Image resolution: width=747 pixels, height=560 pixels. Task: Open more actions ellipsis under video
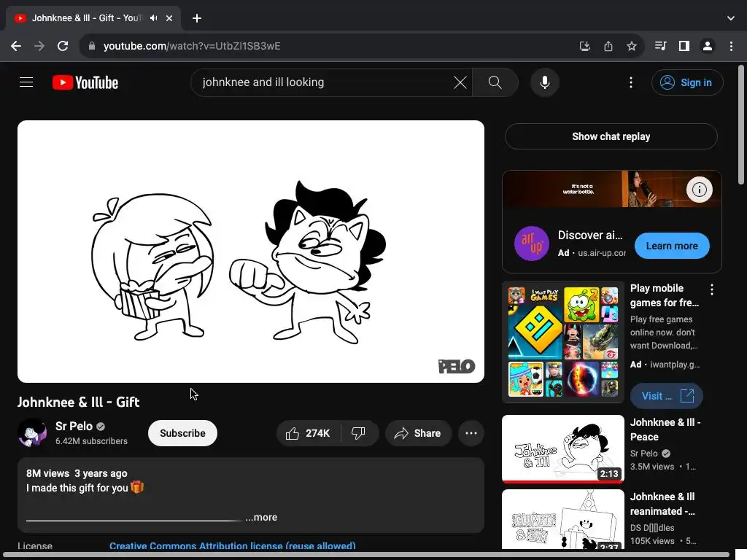[471, 433]
